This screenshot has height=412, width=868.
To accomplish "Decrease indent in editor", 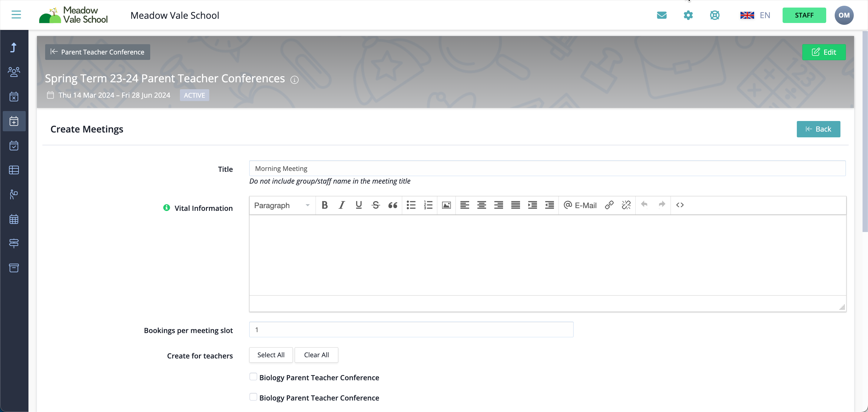I will point(550,205).
